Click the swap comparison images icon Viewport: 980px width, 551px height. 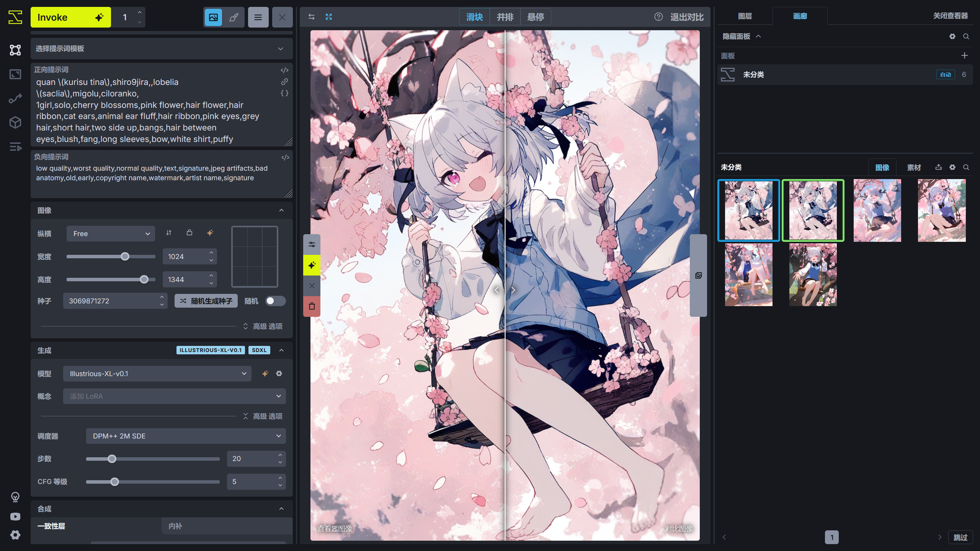(311, 17)
